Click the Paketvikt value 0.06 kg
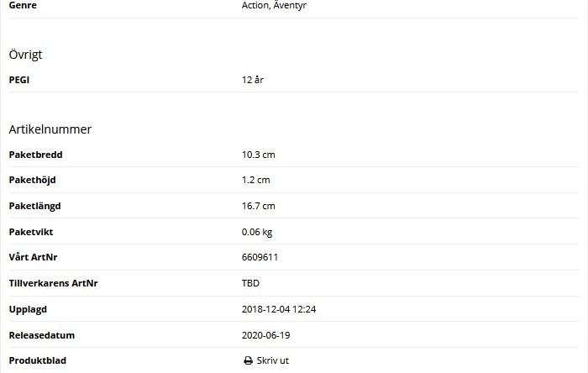The image size is (588, 373). click(257, 232)
